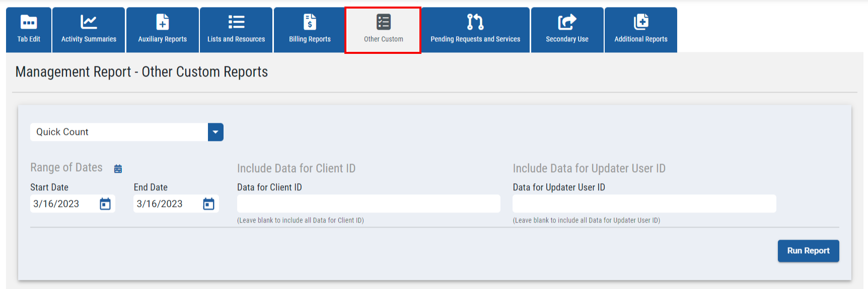Open the Start Date calendar picker

coord(105,204)
